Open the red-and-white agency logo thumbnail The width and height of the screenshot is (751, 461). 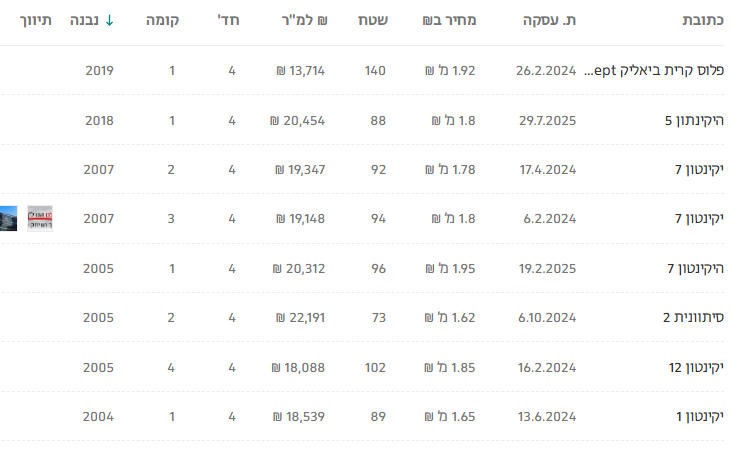tap(40, 218)
